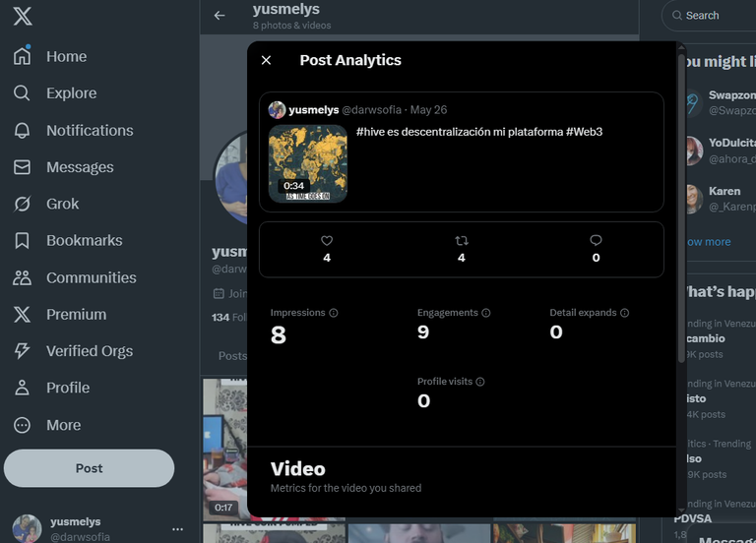
Task: Open Grok in the sidebar
Action: click(46, 204)
